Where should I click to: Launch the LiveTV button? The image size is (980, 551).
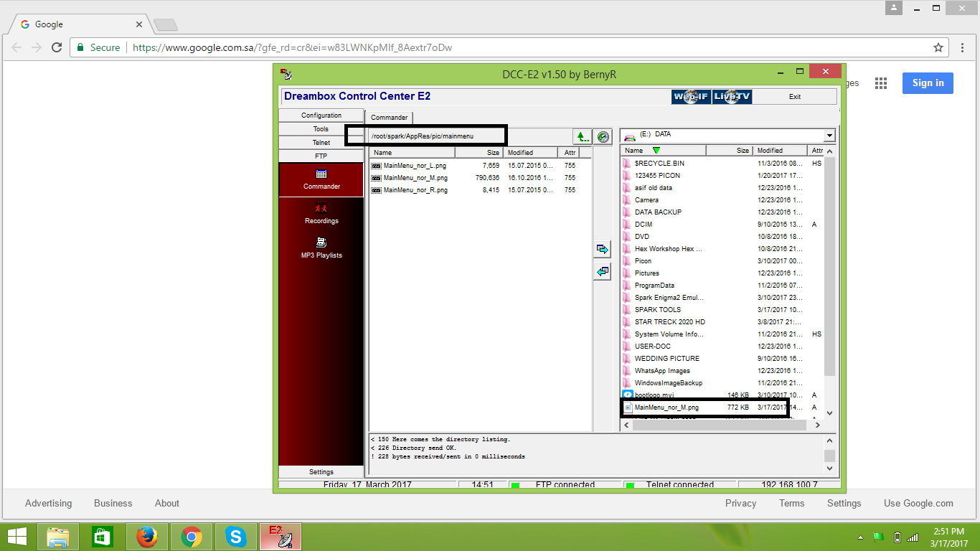pos(732,96)
